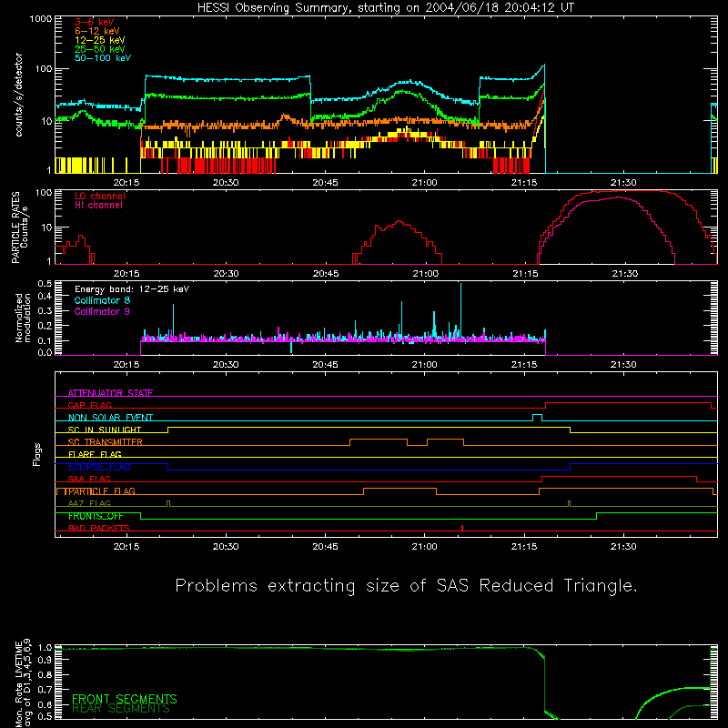Select the red 3-6 keV legend label

(95, 22)
